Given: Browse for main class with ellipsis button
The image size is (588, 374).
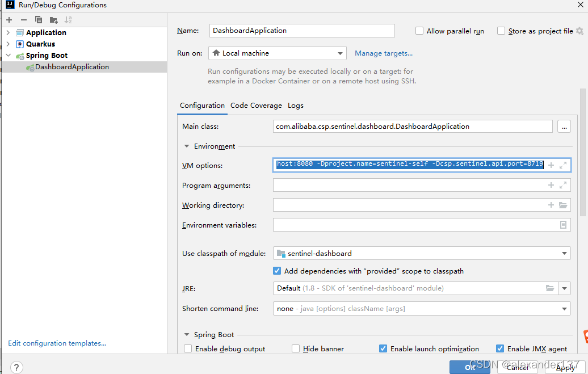Looking at the screenshot, I should point(564,127).
